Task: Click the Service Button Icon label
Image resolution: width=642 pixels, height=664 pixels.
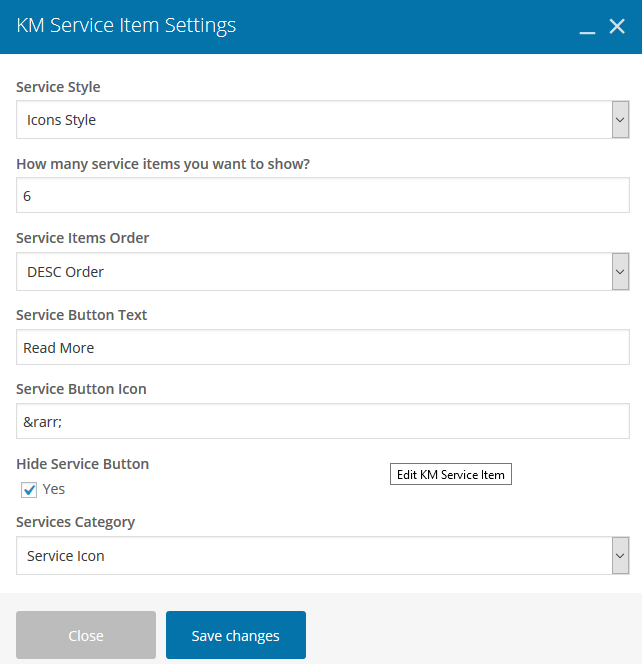Action: 81,389
